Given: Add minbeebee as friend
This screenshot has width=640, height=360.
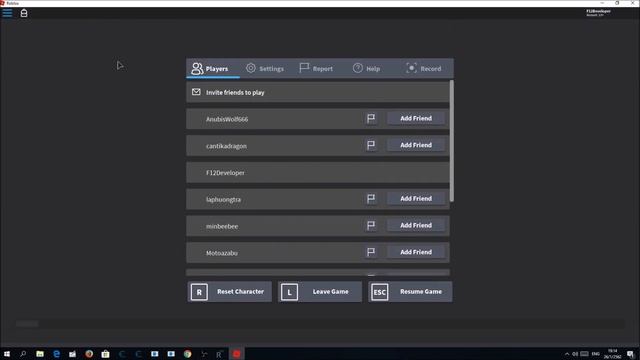Looking at the screenshot, I should pyautogui.click(x=416, y=225).
